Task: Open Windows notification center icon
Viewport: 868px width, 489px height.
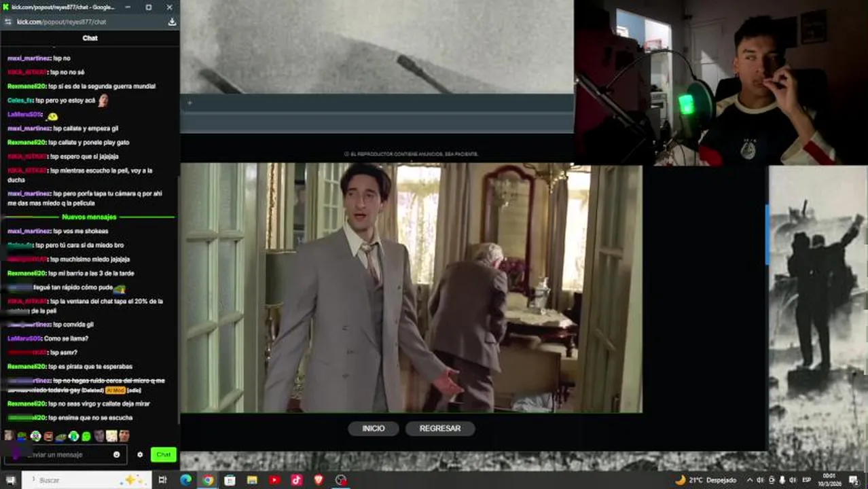Action: click(853, 480)
